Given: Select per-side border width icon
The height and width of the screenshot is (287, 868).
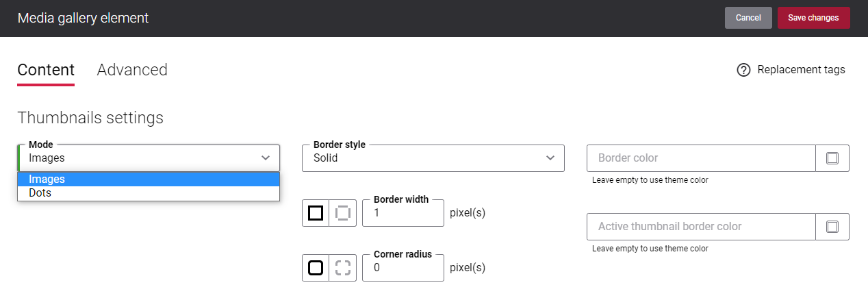Looking at the screenshot, I should (343, 213).
